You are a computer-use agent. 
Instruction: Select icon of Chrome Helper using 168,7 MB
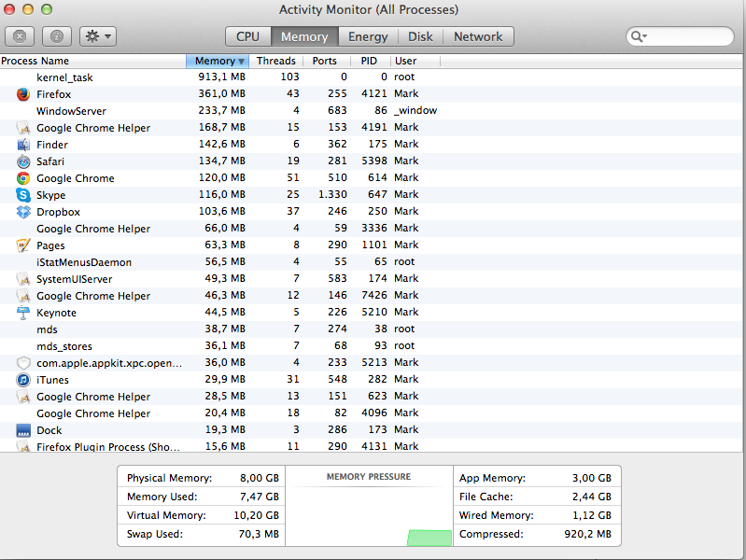pyautogui.click(x=23, y=128)
